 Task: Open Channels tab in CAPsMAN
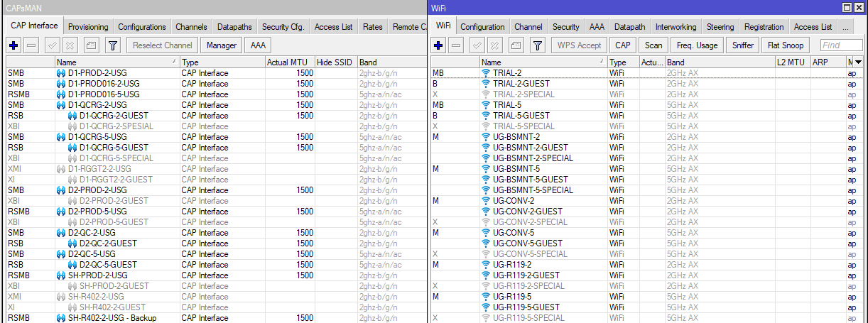tap(192, 27)
